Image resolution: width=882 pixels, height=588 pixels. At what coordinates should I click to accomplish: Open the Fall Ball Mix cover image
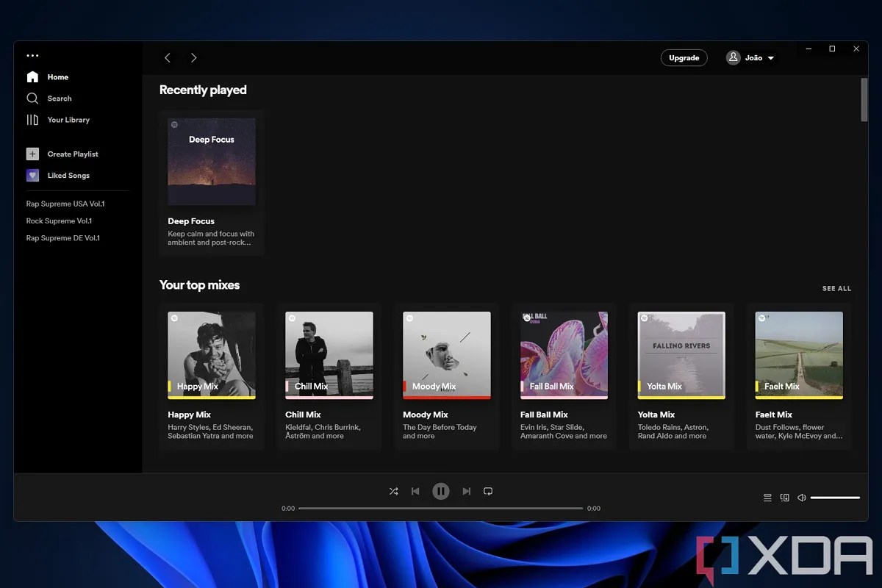pyautogui.click(x=564, y=355)
